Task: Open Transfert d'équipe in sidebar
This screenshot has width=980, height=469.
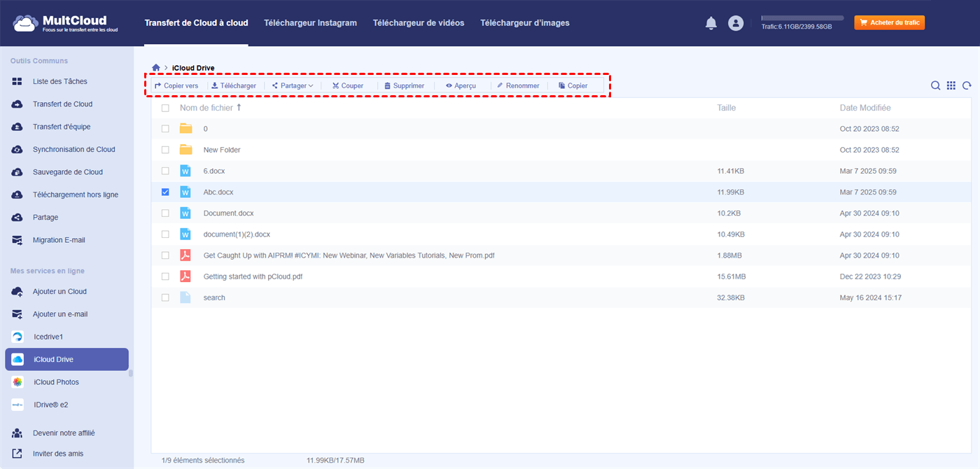Action: 62,127
